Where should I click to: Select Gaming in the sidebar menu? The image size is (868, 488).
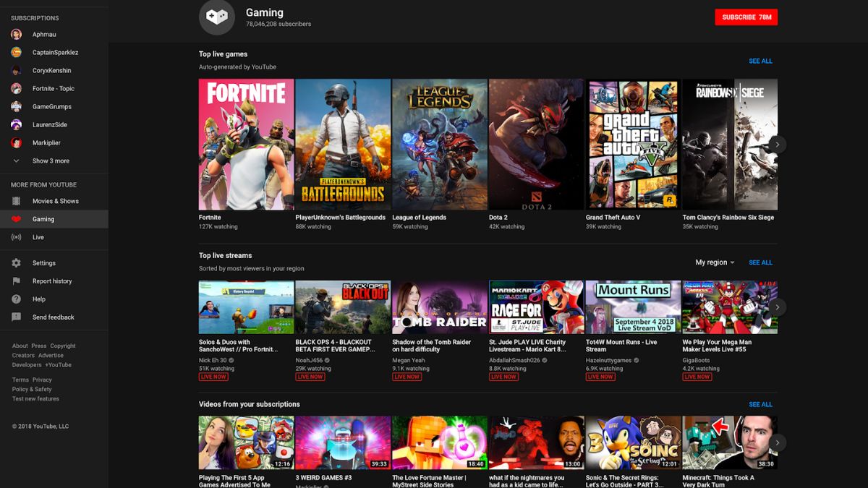coord(43,219)
